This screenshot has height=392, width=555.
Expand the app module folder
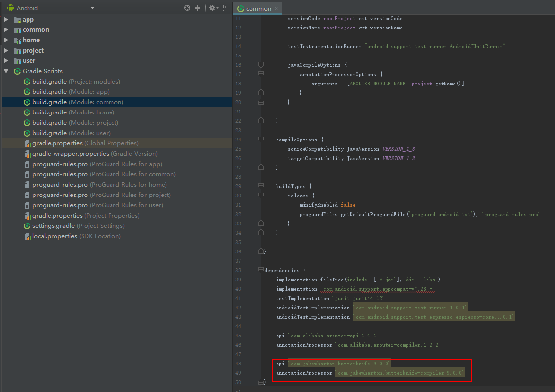tap(6, 20)
